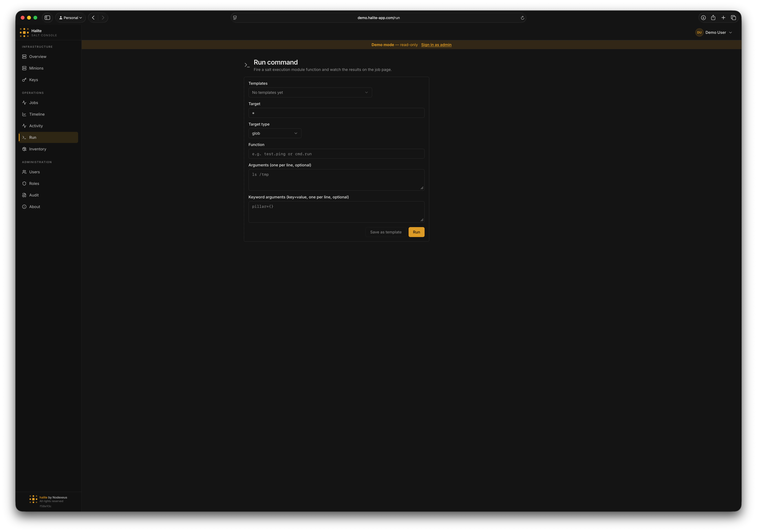Click the halite footer logo icon
The image size is (757, 532).
(x=33, y=499)
